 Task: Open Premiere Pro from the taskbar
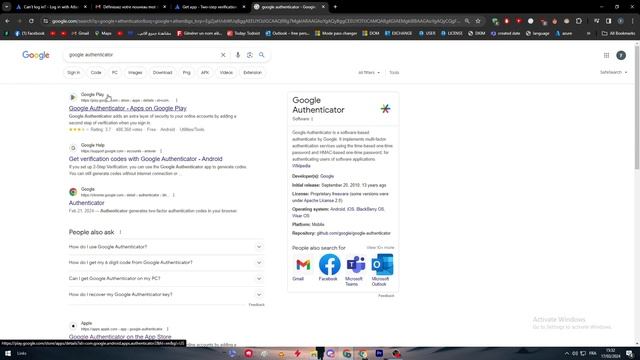point(379,353)
